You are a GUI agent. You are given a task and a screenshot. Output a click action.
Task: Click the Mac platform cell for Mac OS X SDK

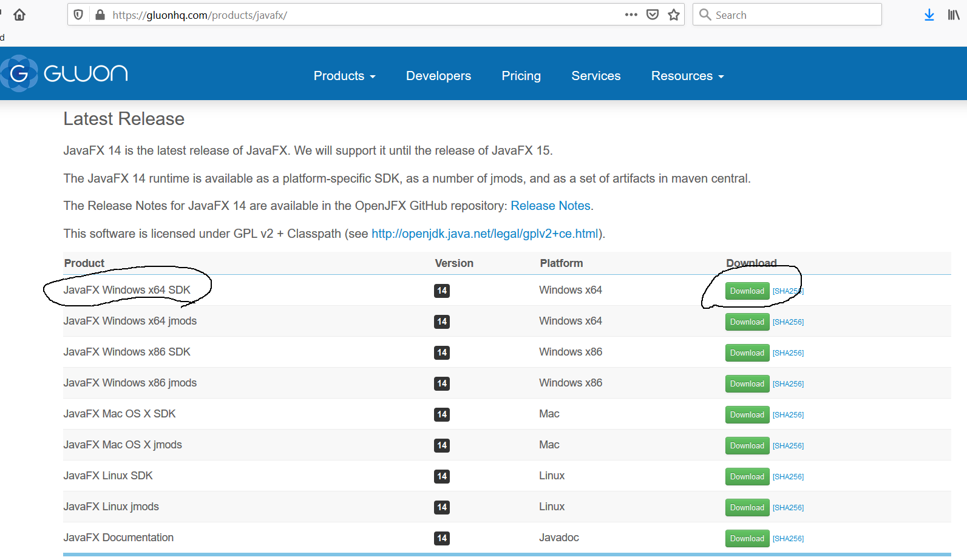tap(549, 414)
